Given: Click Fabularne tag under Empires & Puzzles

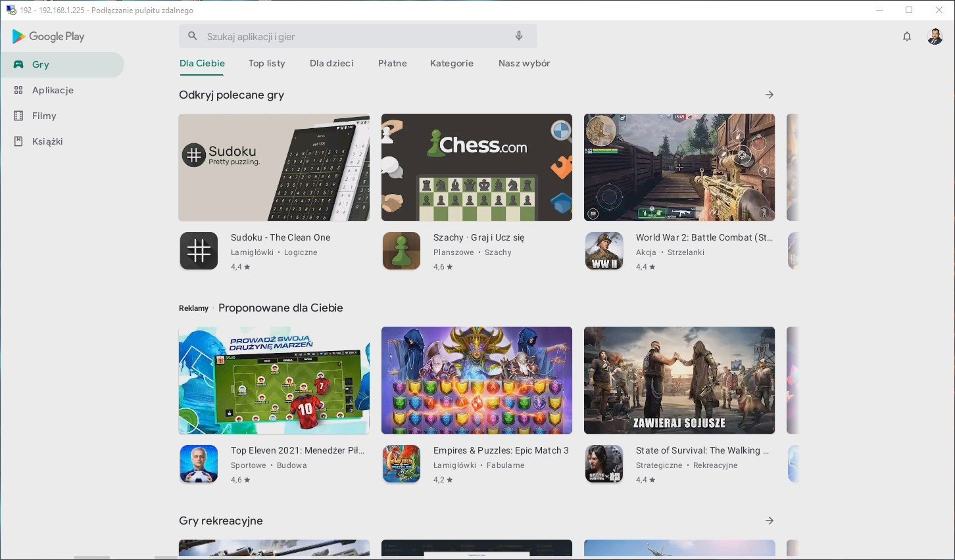Looking at the screenshot, I should point(506,465).
